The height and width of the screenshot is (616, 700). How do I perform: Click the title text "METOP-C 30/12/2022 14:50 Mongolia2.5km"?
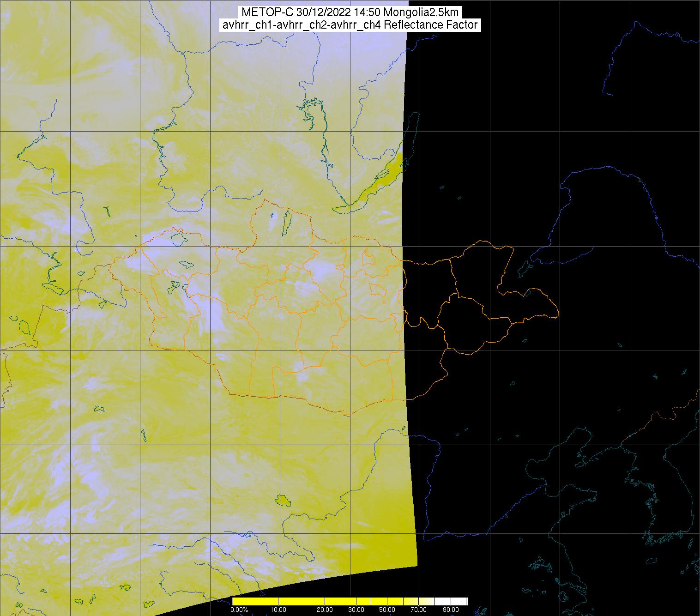pos(350,12)
